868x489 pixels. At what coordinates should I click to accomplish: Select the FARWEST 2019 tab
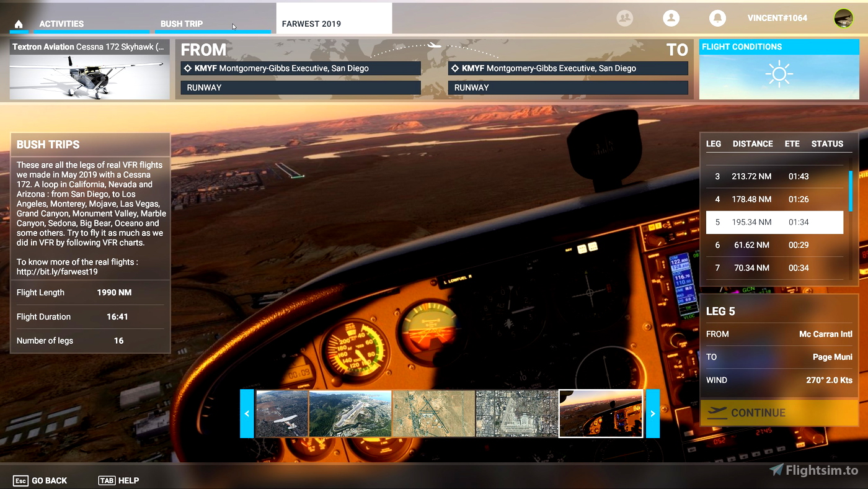[x=334, y=19]
